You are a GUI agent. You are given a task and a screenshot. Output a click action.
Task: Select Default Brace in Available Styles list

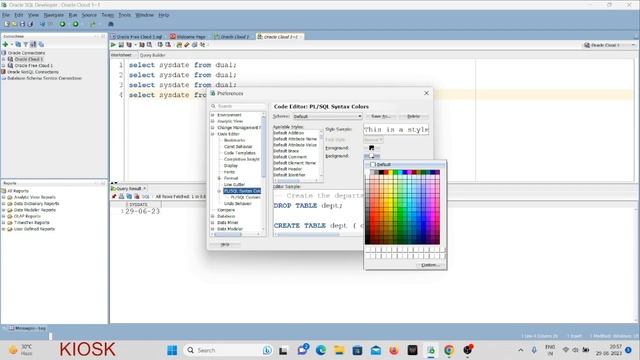click(286, 151)
